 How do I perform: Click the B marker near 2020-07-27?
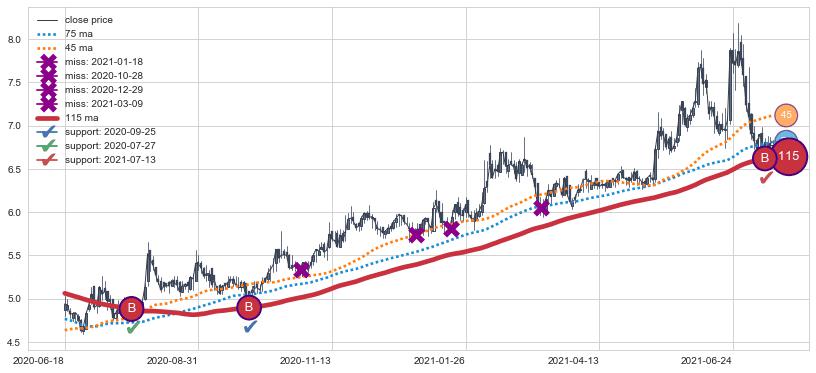[x=132, y=308]
